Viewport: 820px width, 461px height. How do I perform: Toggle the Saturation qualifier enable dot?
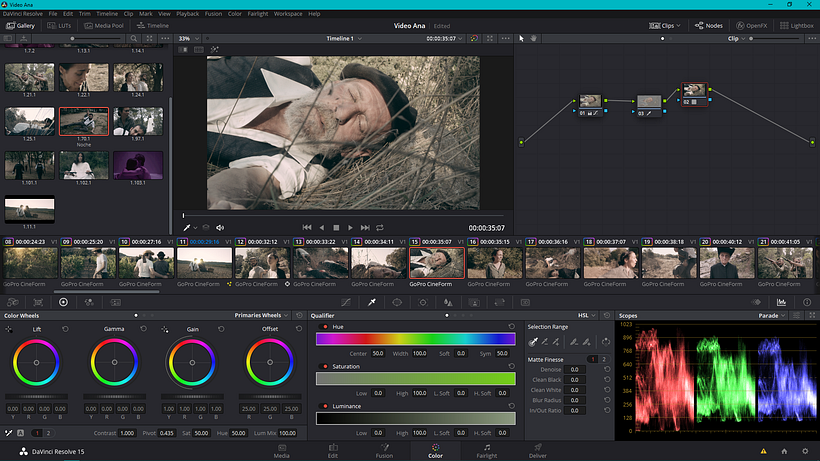[325, 366]
